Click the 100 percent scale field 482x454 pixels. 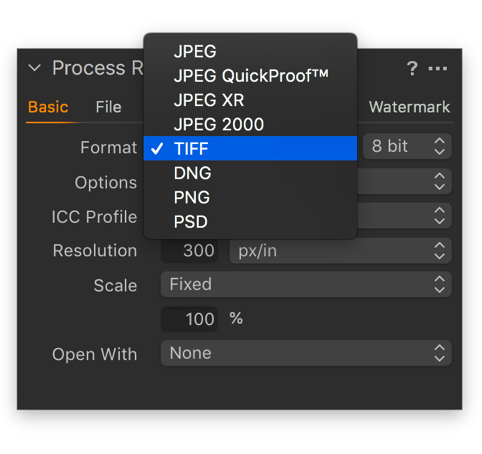click(x=189, y=319)
